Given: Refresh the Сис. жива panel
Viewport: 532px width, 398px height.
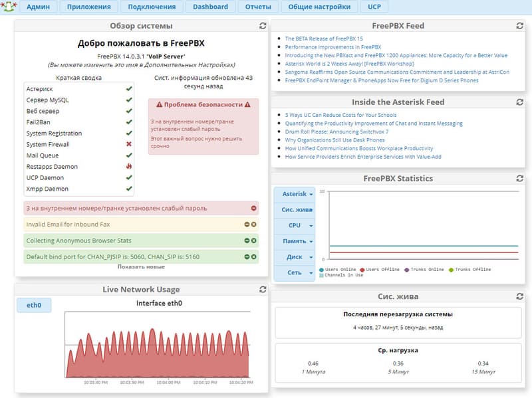Looking at the screenshot, I should point(519,296).
